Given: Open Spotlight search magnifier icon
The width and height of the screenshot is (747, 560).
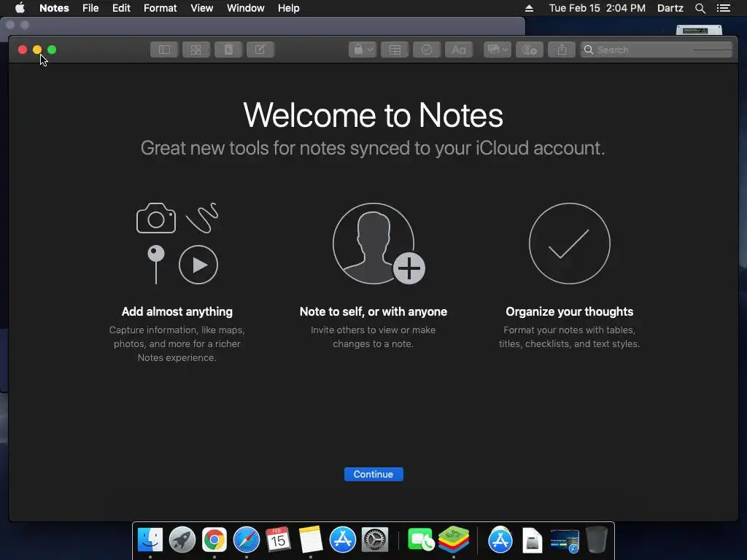Looking at the screenshot, I should click(x=700, y=8).
